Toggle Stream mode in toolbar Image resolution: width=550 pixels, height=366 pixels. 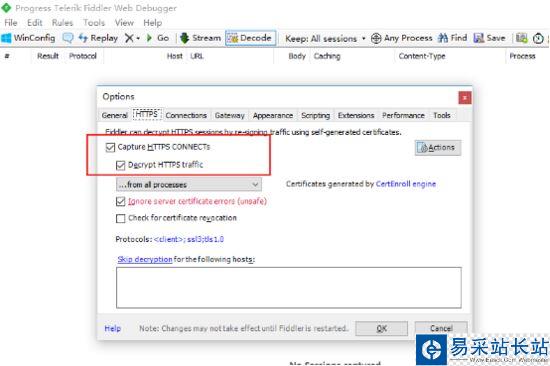[201, 38]
